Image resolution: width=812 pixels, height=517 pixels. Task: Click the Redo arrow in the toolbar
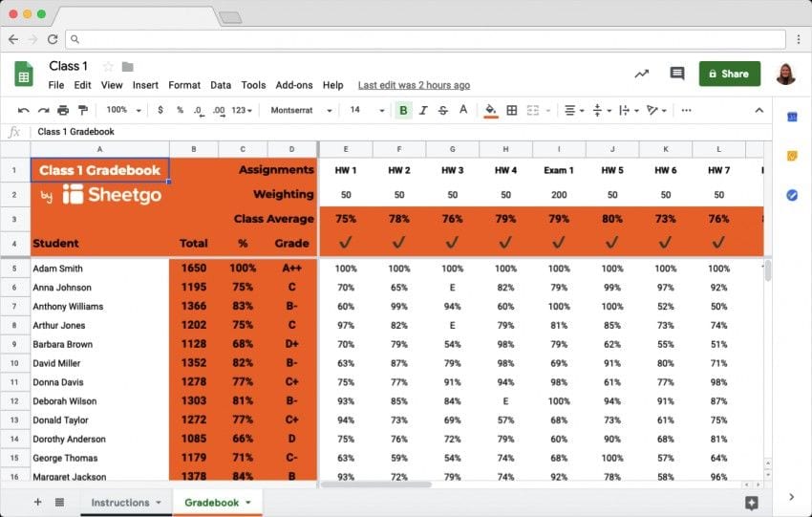44,110
